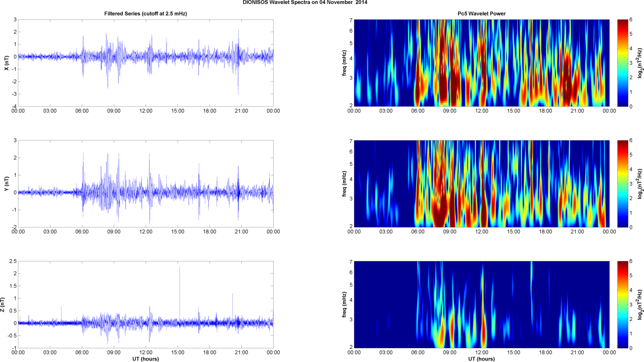644x362 pixels.
Task: Click the Z component wavelet power spectrogram
Action: coord(481,305)
